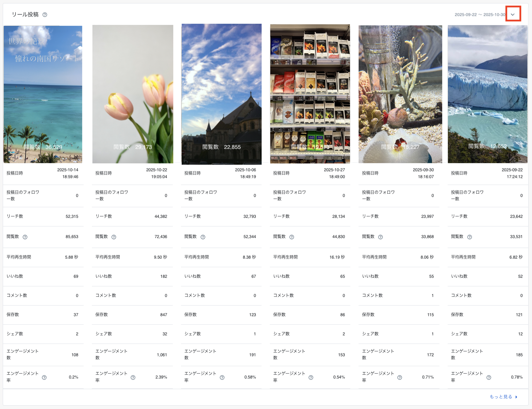
Task: Open the aquarium coral reel thumbnail
Action: (x=400, y=94)
